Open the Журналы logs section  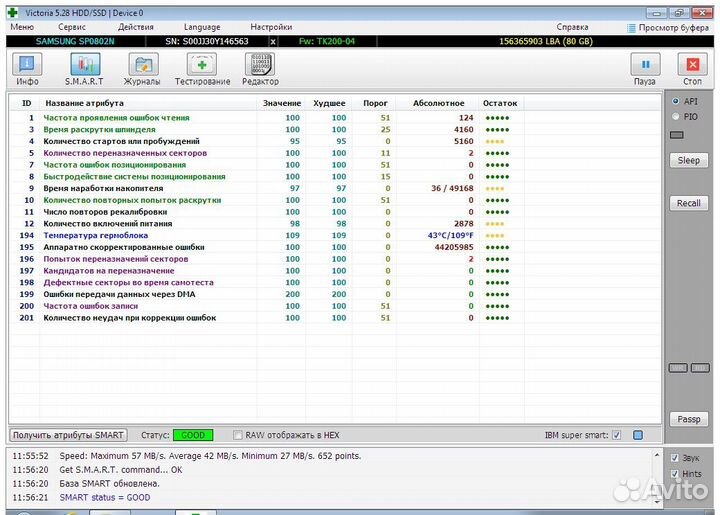pos(144,67)
